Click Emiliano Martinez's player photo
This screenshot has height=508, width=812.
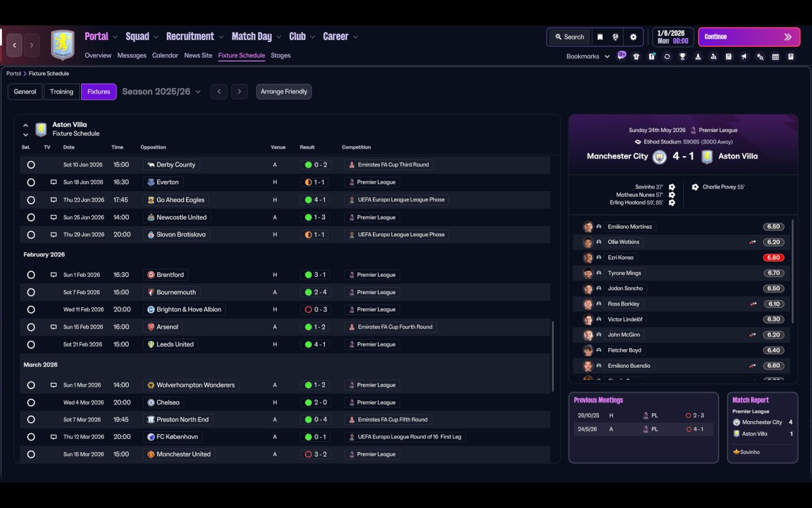(x=588, y=227)
